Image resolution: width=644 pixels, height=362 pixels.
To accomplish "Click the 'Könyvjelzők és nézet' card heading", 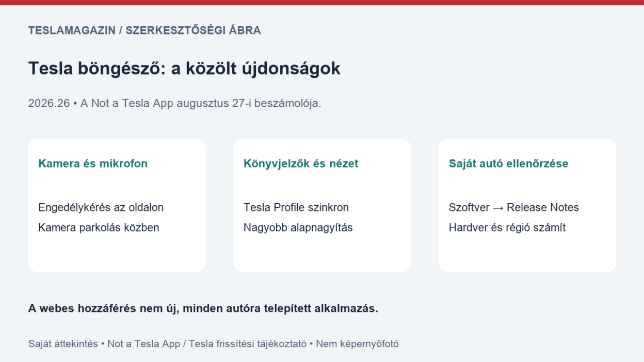I will pos(301,163).
